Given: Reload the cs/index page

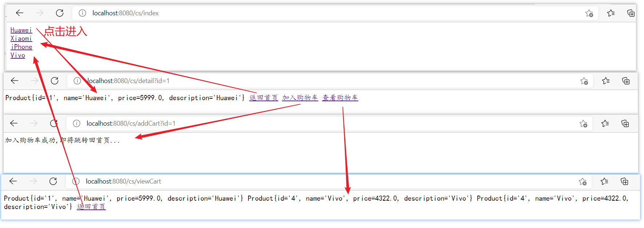Looking at the screenshot, I should [x=60, y=13].
